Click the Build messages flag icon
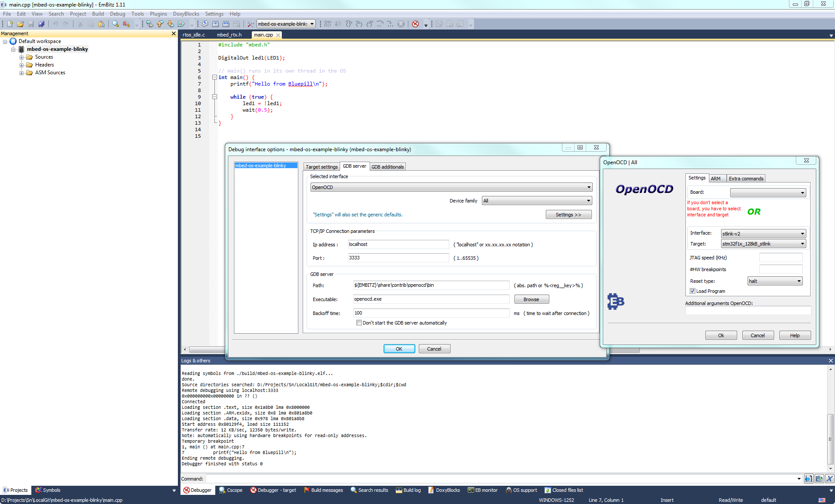The width and height of the screenshot is (835, 504). click(307, 490)
